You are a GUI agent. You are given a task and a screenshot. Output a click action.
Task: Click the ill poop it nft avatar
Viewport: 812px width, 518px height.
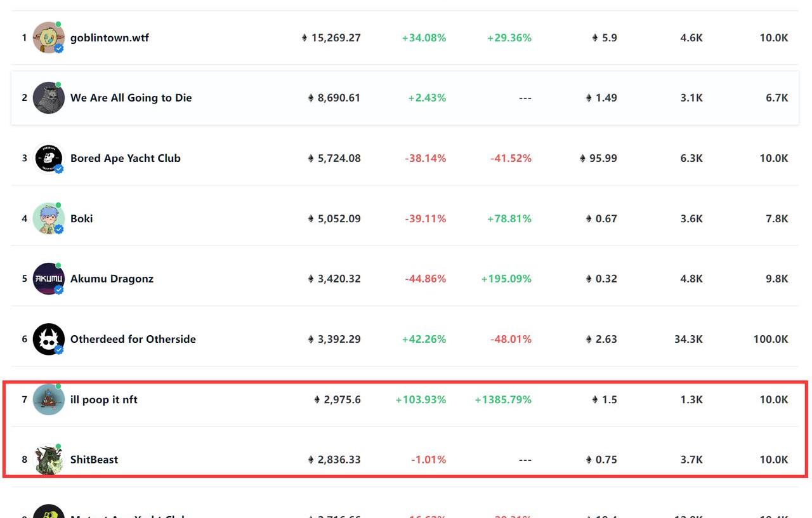[x=48, y=399]
